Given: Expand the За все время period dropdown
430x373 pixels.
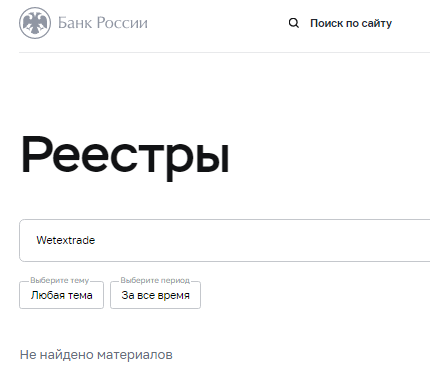Looking at the screenshot, I should point(155,295).
